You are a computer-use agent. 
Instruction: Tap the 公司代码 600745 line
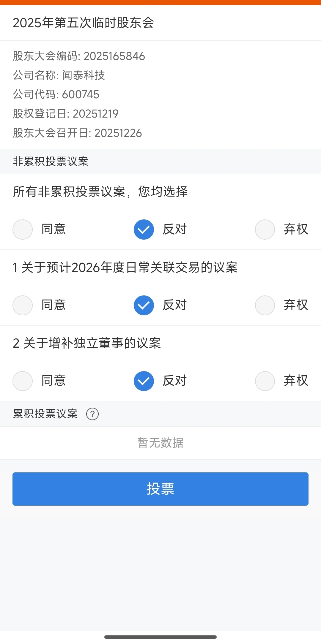pyautogui.click(x=56, y=94)
